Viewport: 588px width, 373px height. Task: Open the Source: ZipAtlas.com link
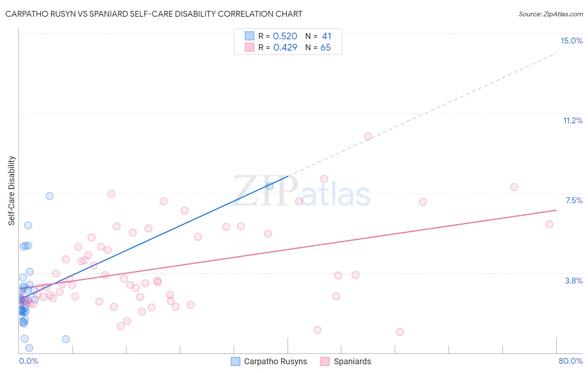pyautogui.click(x=551, y=14)
